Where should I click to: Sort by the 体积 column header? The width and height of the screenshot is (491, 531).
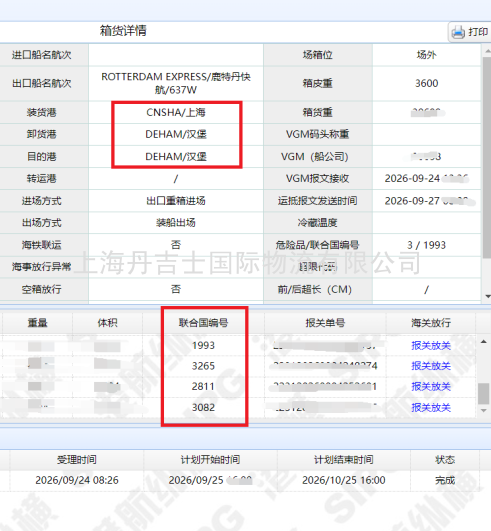107,323
